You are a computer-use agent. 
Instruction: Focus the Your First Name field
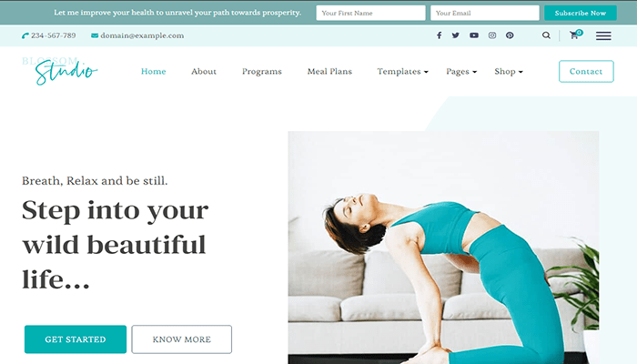[370, 13]
